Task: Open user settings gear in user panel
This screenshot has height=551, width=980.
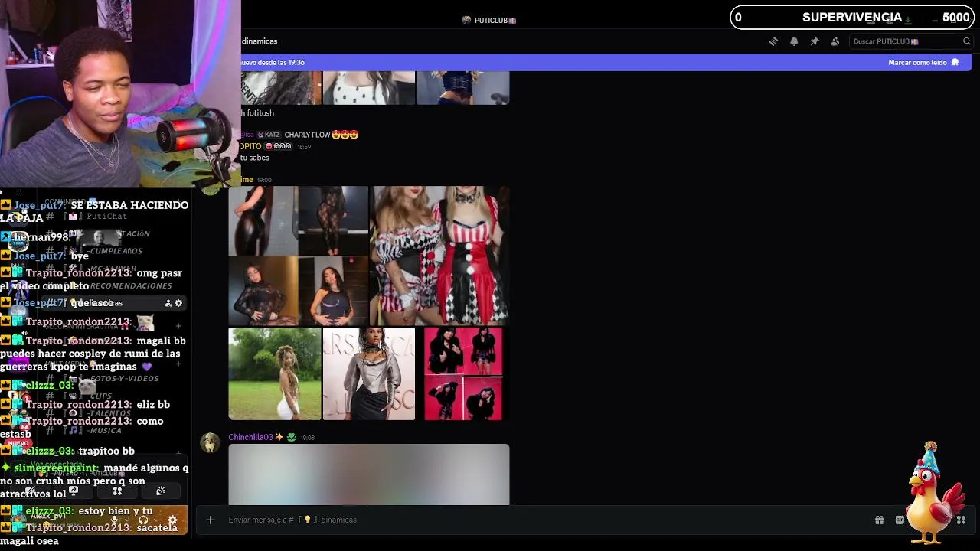Action: (x=172, y=520)
